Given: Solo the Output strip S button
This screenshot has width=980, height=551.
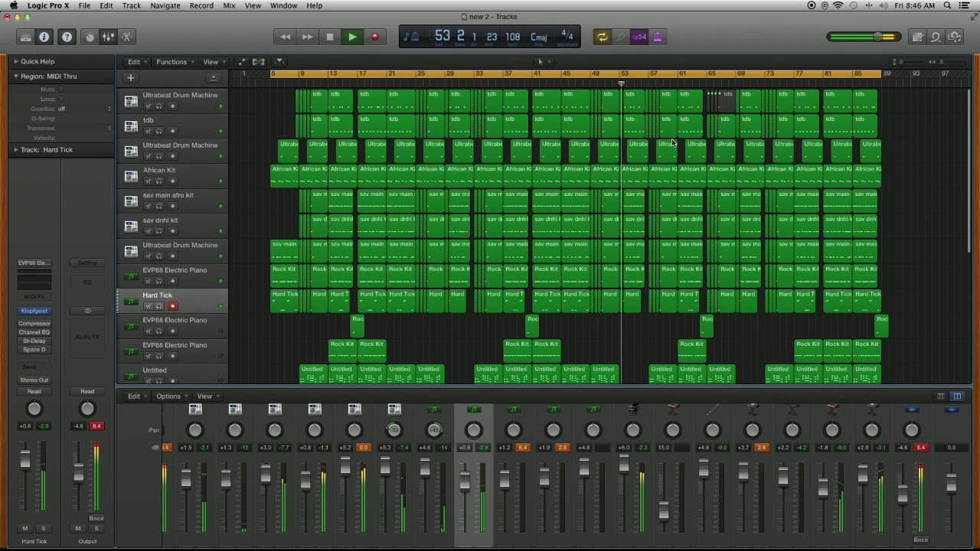Looking at the screenshot, I should (x=96, y=529).
